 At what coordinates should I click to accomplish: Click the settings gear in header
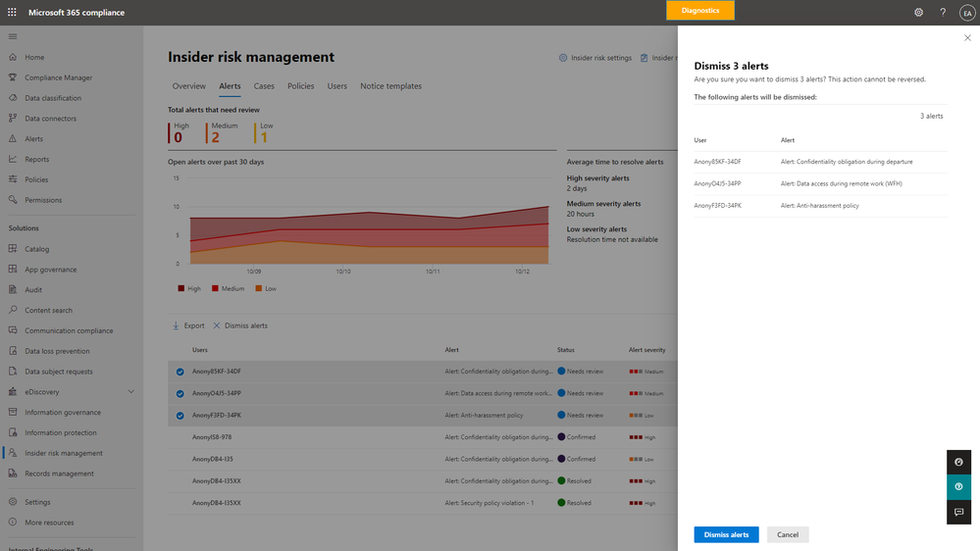(x=918, y=12)
